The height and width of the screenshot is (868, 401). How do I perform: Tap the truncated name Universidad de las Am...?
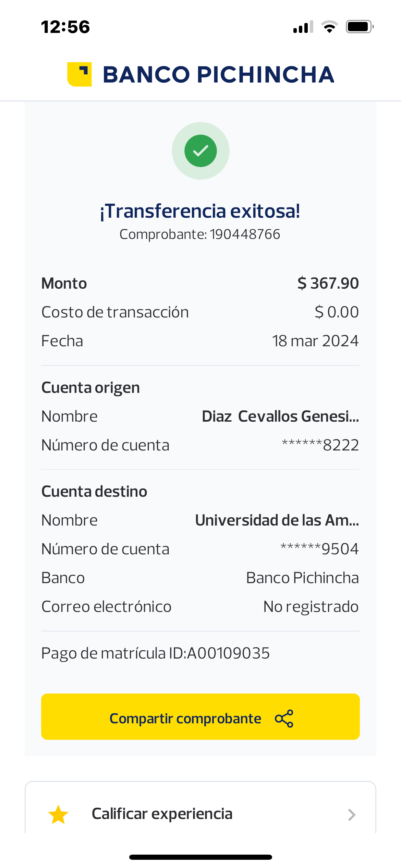[x=277, y=520]
